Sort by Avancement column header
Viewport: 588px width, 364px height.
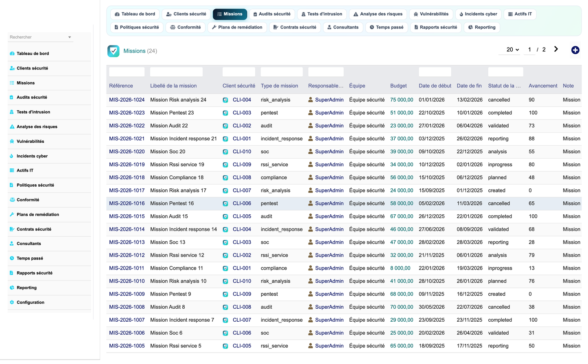tap(543, 86)
